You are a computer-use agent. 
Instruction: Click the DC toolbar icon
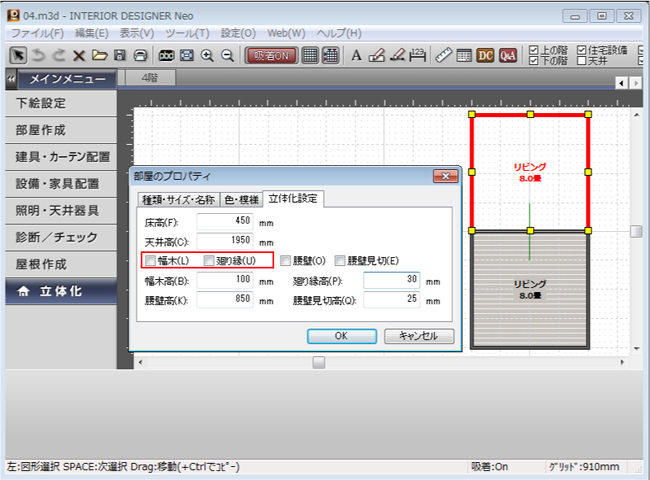pos(486,56)
